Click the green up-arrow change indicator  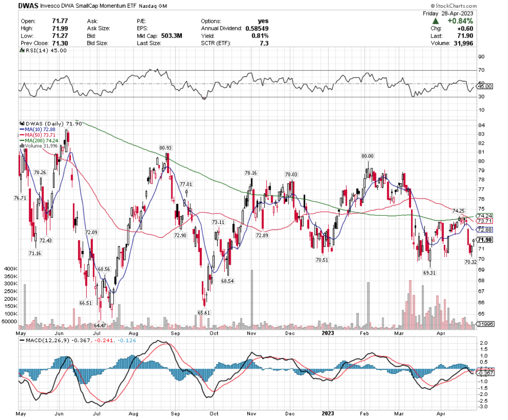point(435,21)
